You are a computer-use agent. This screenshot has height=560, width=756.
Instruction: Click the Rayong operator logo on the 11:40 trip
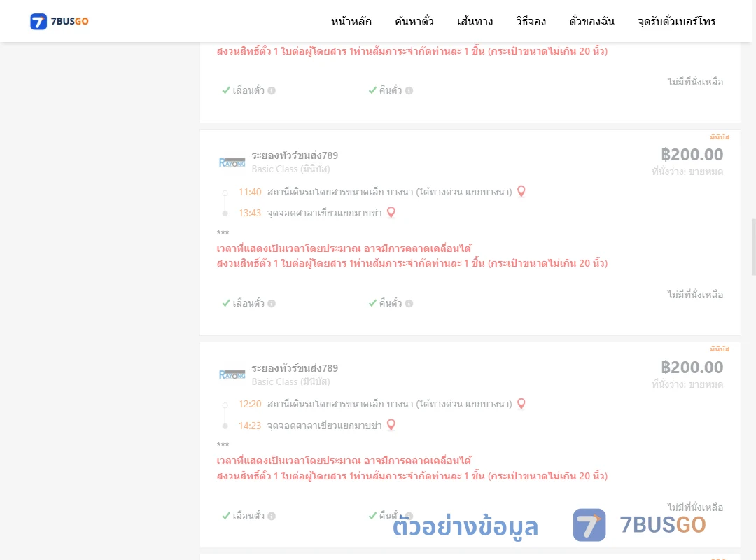pos(232,162)
